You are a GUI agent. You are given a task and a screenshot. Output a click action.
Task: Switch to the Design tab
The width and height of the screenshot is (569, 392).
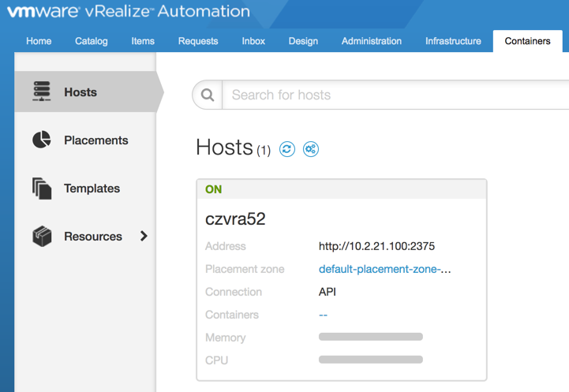pyautogui.click(x=303, y=41)
